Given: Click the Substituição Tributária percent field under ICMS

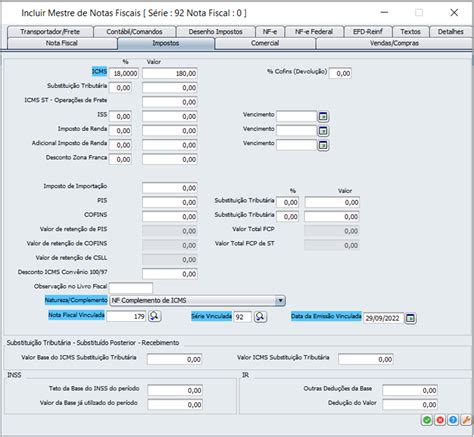Looking at the screenshot, I should coord(120,88).
